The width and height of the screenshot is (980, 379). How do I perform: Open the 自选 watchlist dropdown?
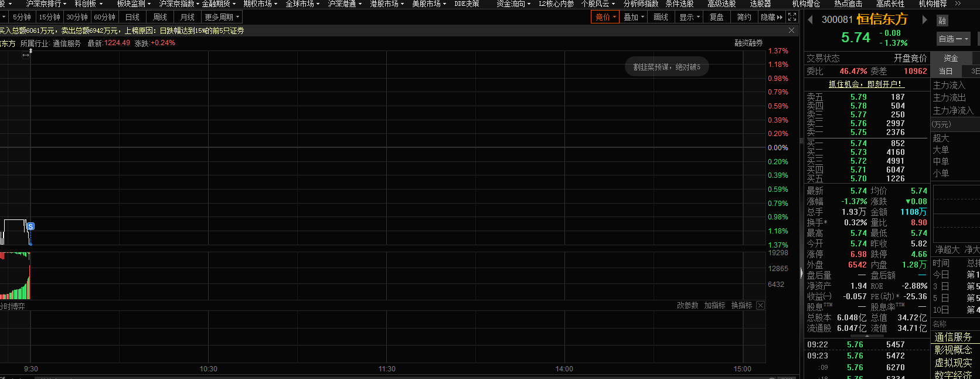point(954,39)
